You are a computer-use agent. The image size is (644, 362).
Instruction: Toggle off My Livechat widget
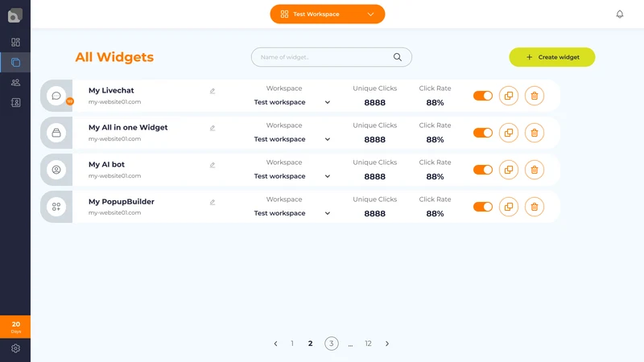[x=482, y=96]
